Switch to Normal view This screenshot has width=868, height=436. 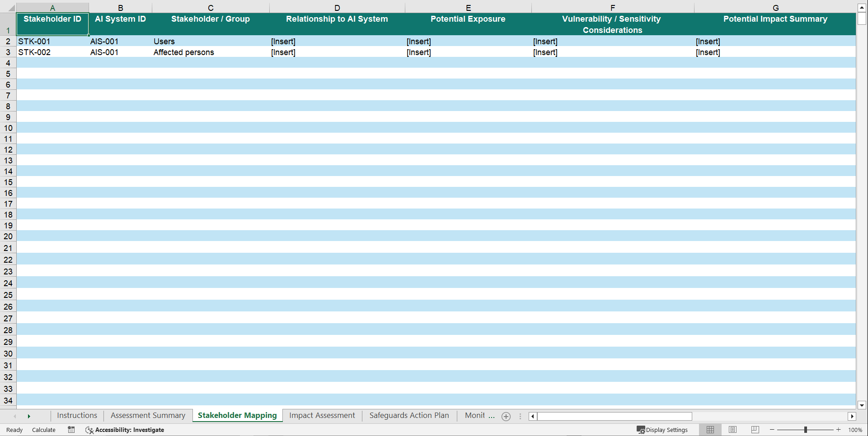pos(710,430)
